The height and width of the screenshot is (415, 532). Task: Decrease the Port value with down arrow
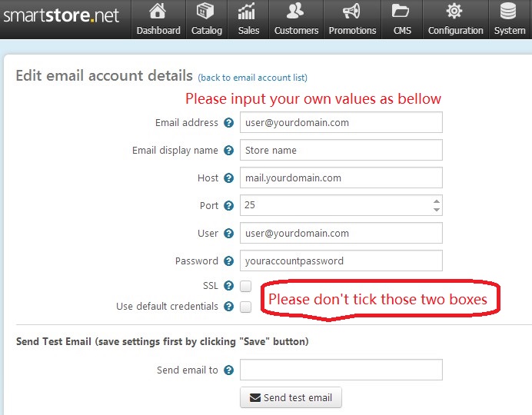pyautogui.click(x=436, y=210)
